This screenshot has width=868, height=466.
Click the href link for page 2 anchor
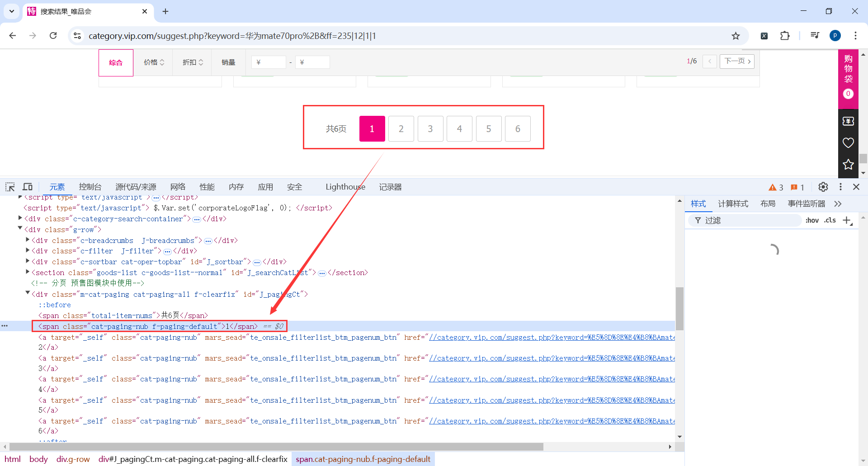pyautogui.click(x=552, y=337)
